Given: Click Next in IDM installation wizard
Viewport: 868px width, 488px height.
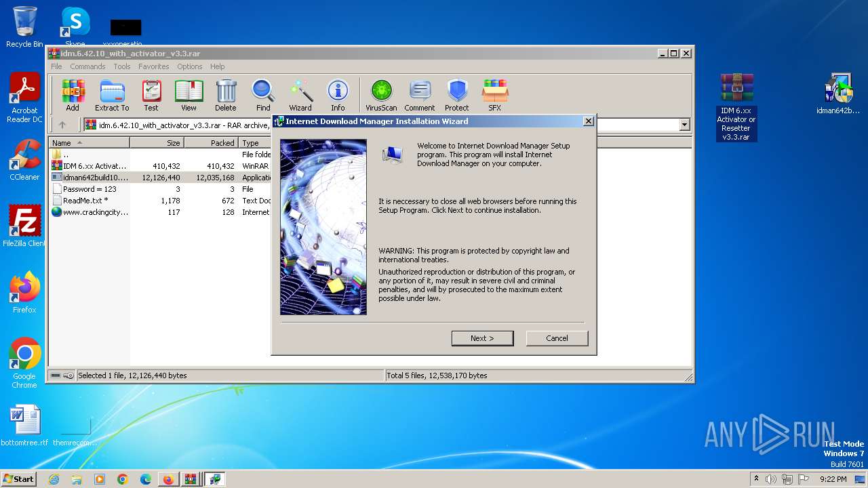Looking at the screenshot, I should 482,338.
